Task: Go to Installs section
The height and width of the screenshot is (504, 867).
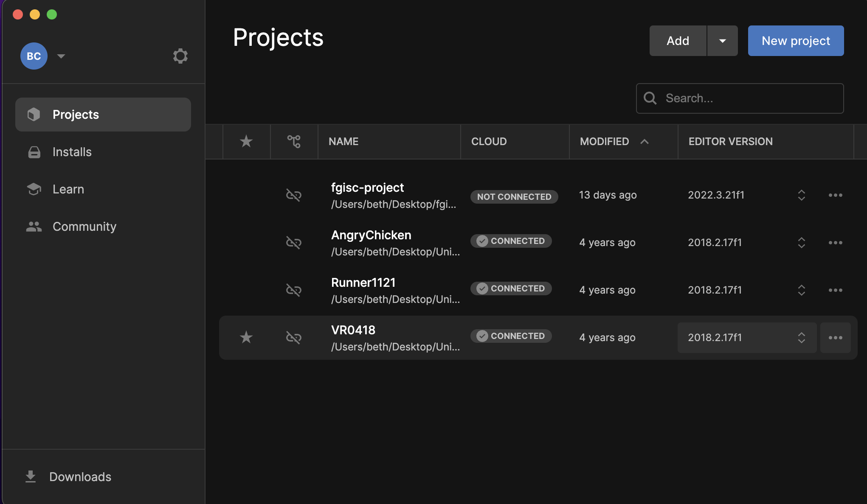Action: 72,152
